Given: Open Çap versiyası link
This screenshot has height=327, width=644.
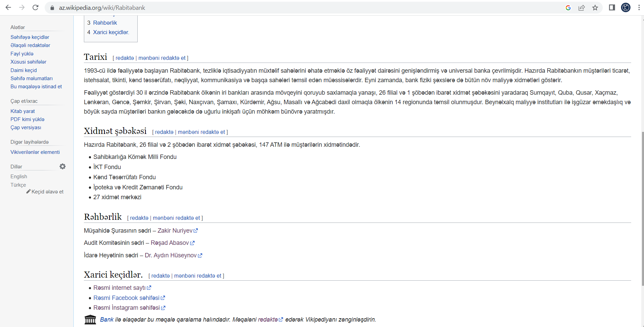Looking at the screenshot, I should click(x=26, y=127).
